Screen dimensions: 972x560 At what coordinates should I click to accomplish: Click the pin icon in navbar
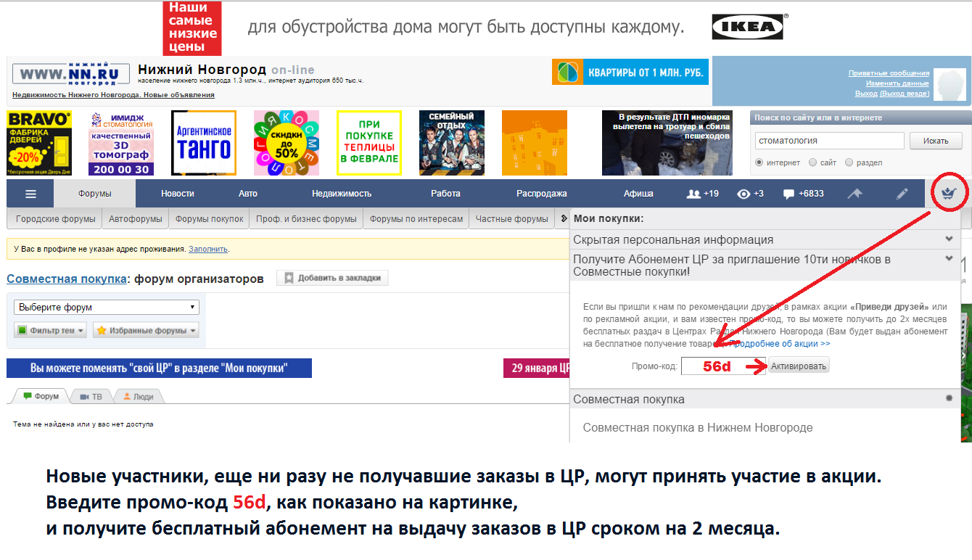(x=855, y=194)
